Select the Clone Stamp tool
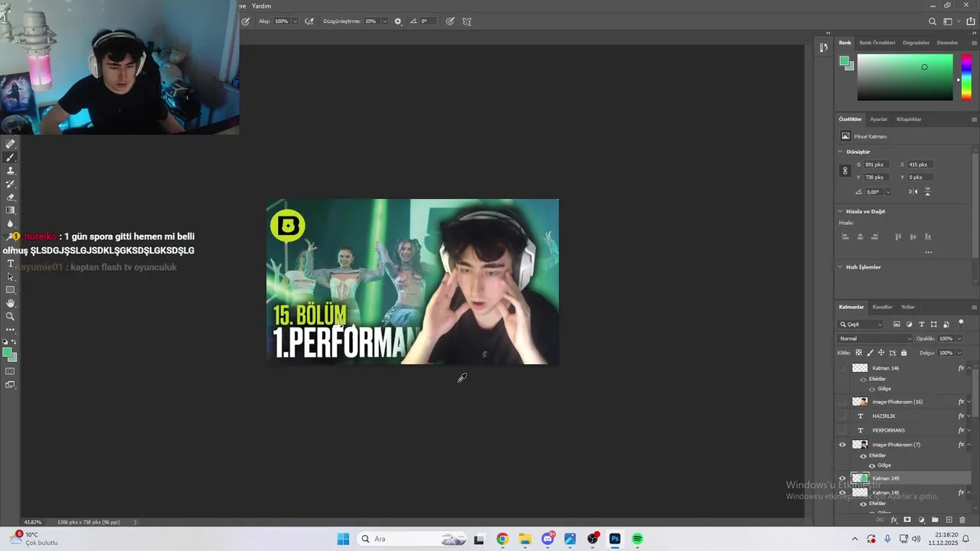 coord(10,171)
